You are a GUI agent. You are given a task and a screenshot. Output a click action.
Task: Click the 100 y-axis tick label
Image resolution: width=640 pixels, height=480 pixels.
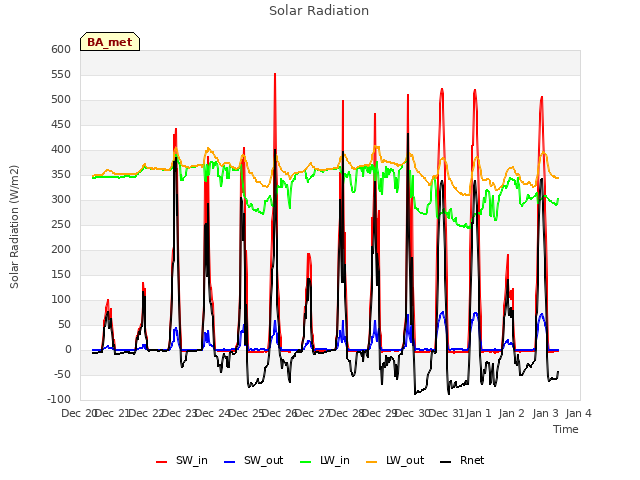61,300
